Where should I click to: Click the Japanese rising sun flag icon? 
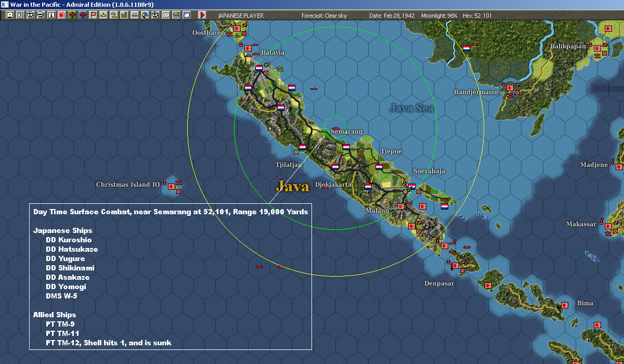61,15
